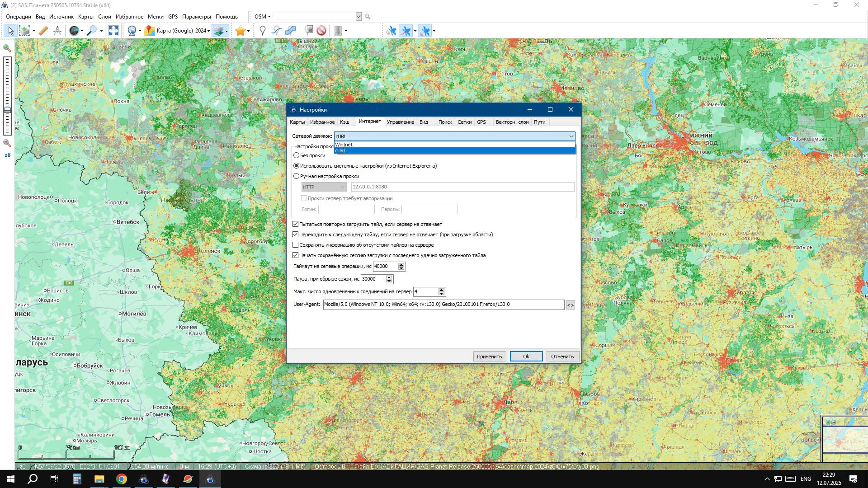Open the Метки menu
The width and height of the screenshot is (868, 488).
point(156,17)
